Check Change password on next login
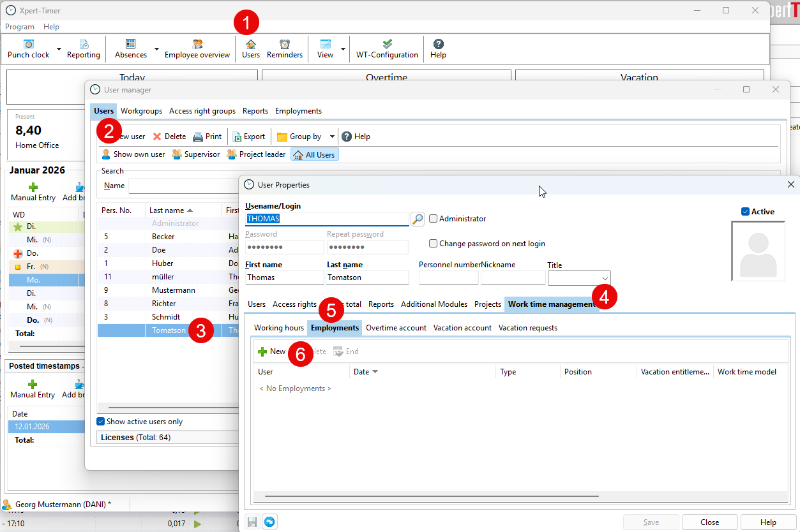 pyautogui.click(x=434, y=244)
